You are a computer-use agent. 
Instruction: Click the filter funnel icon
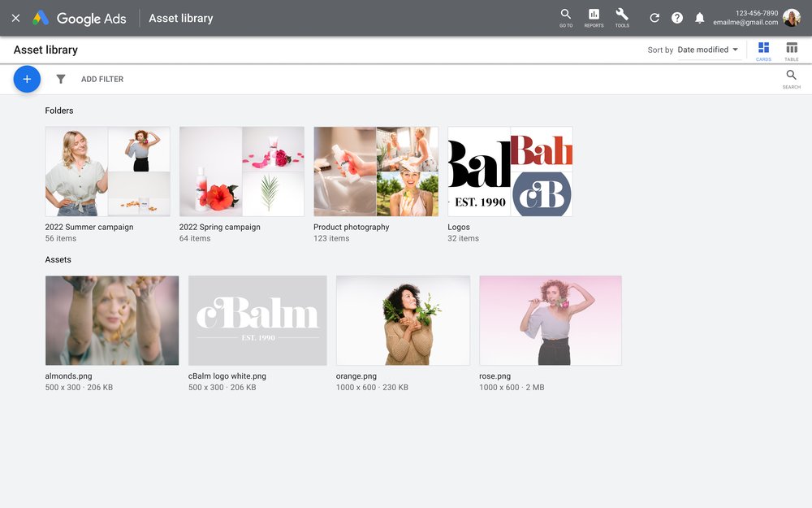tap(61, 79)
